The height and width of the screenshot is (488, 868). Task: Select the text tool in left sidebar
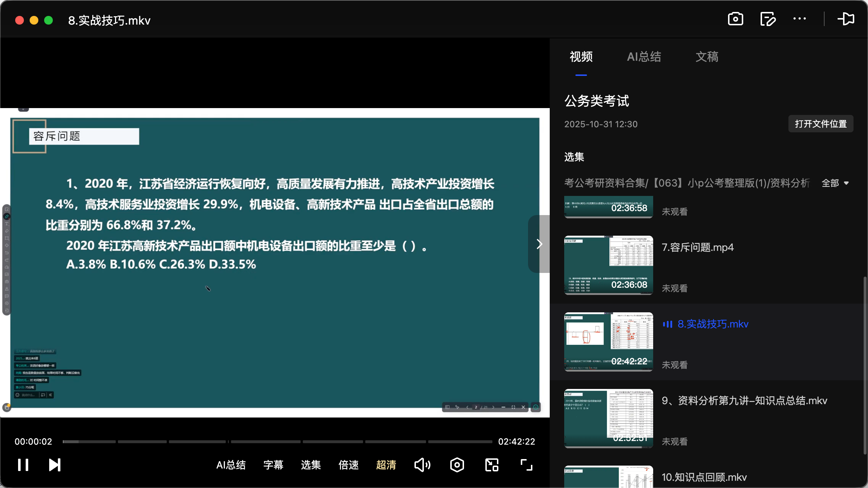pyautogui.click(x=7, y=223)
